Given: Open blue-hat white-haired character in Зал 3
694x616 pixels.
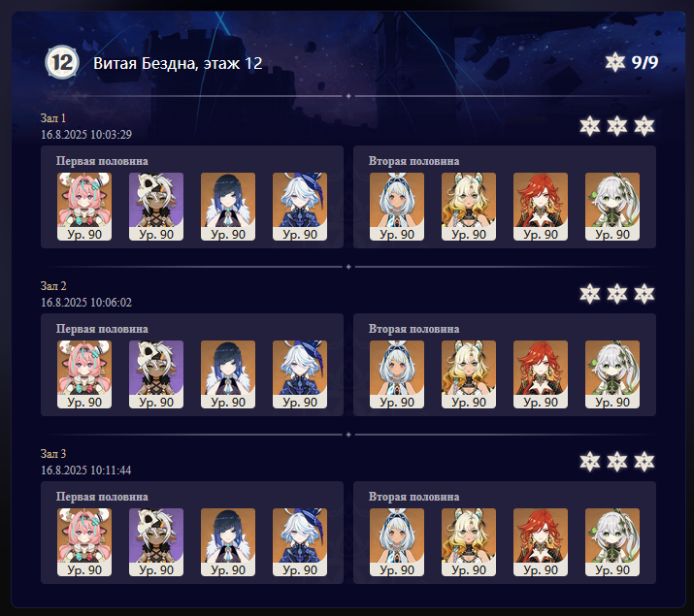Looking at the screenshot, I should [300, 542].
